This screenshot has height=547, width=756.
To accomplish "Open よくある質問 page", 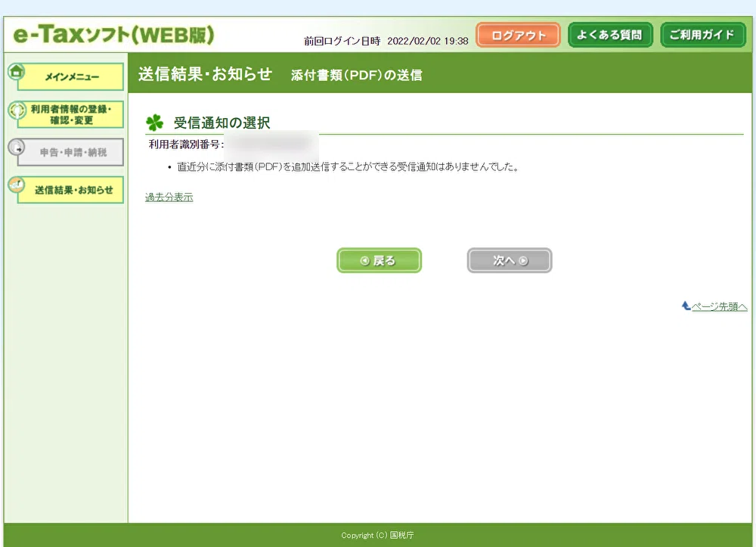I will click(610, 36).
